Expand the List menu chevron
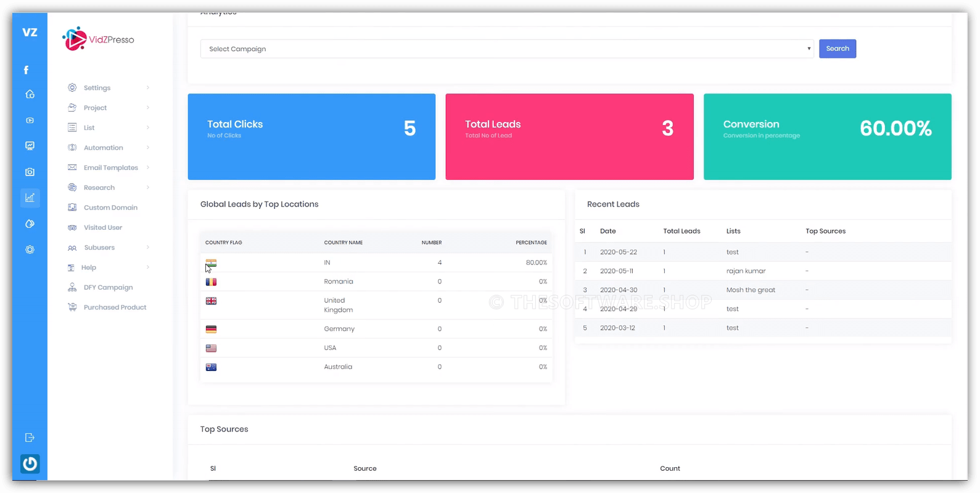 [x=148, y=128]
